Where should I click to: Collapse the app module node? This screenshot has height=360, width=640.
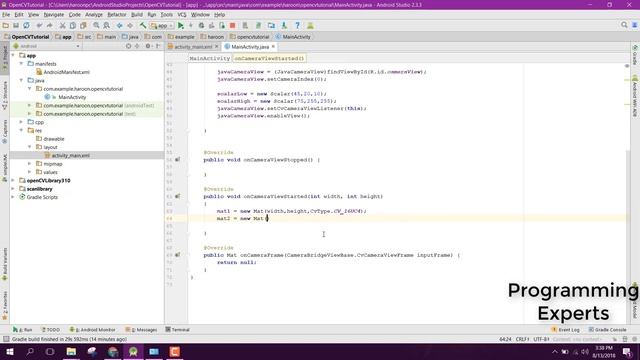tap(13, 56)
